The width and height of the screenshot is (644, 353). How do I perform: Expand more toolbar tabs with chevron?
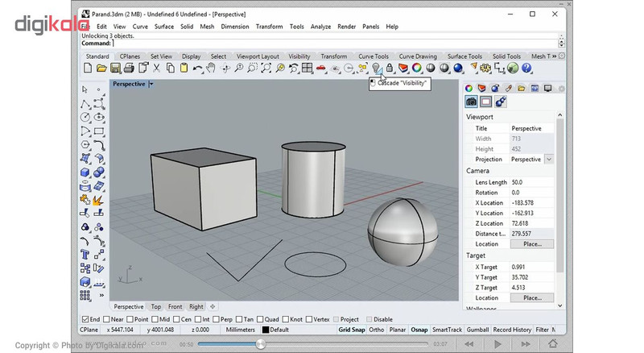pos(554,56)
